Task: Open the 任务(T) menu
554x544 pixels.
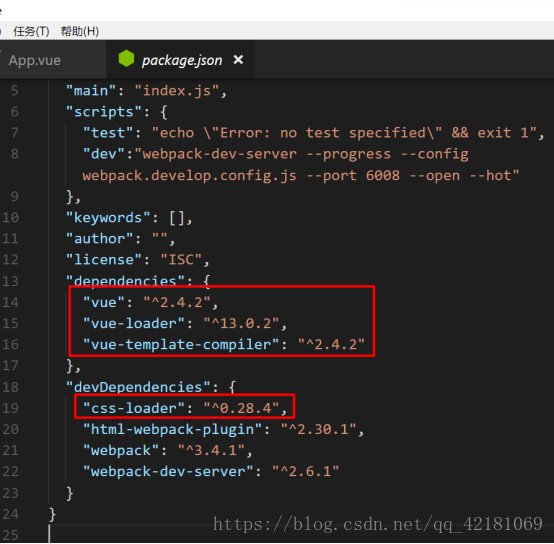Action: [31, 31]
